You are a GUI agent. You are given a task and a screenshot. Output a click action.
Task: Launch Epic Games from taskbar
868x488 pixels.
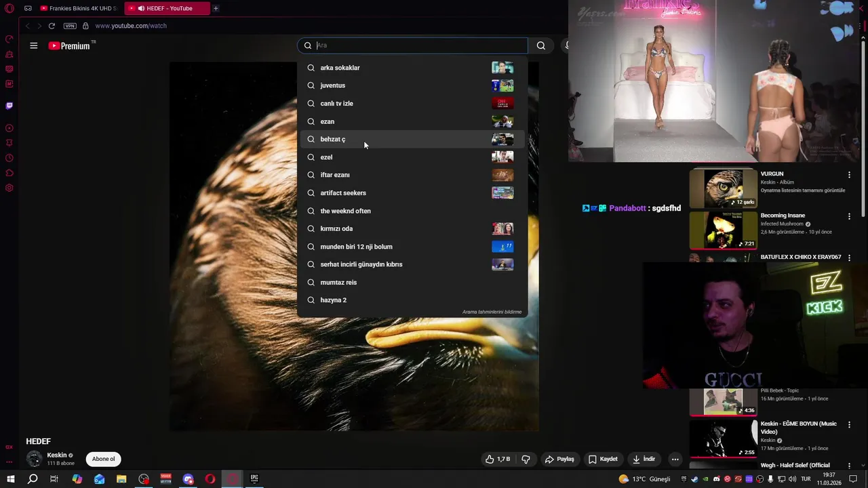tap(254, 479)
